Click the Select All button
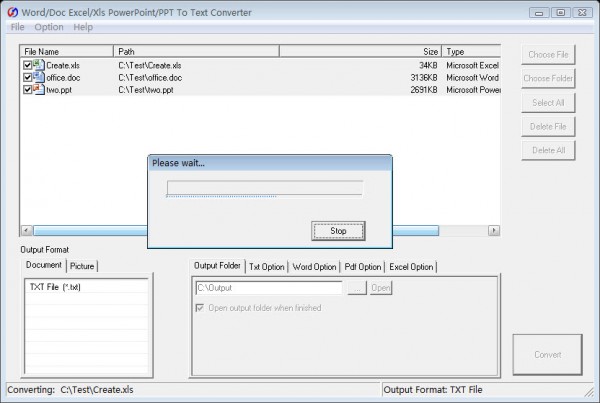The image size is (600, 403). coord(548,103)
